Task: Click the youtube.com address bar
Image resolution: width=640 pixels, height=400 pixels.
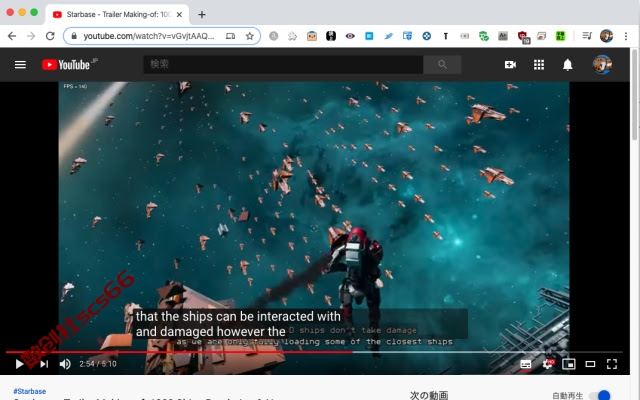Action: pyautogui.click(x=149, y=36)
